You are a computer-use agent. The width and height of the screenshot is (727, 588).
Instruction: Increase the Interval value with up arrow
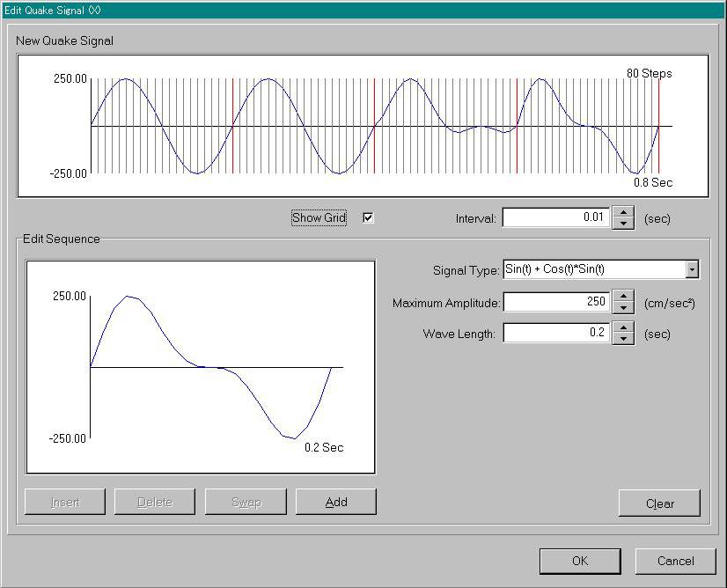pos(623,212)
